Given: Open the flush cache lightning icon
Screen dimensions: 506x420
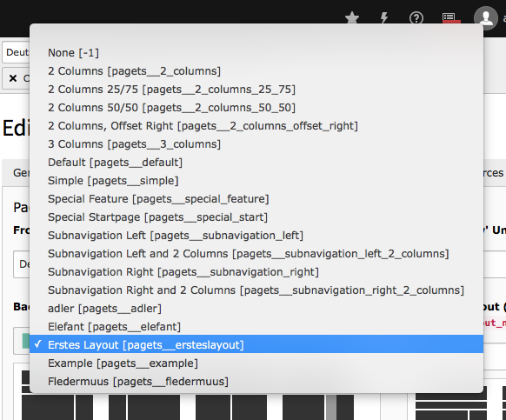Looking at the screenshot, I should coord(384,17).
